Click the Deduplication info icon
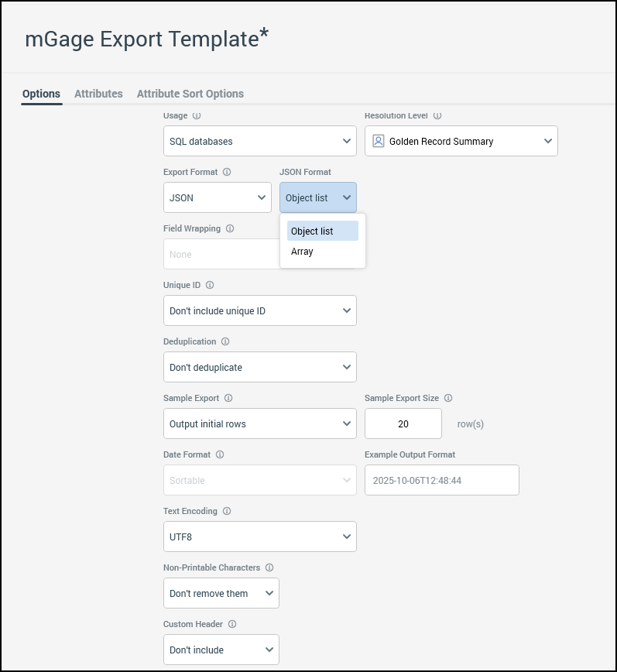The width and height of the screenshot is (617, 672). (x=225, y=342)
